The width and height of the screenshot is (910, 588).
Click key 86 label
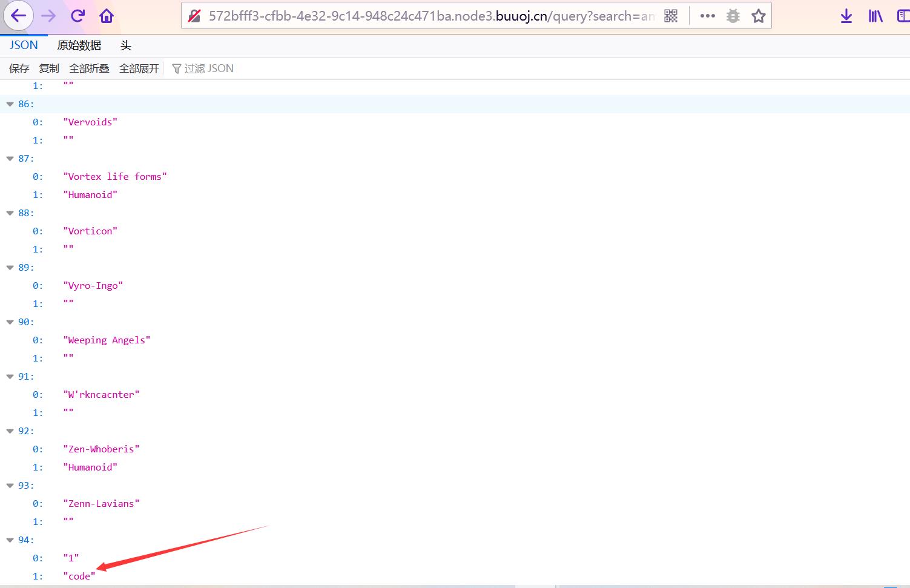pos(26,104)
